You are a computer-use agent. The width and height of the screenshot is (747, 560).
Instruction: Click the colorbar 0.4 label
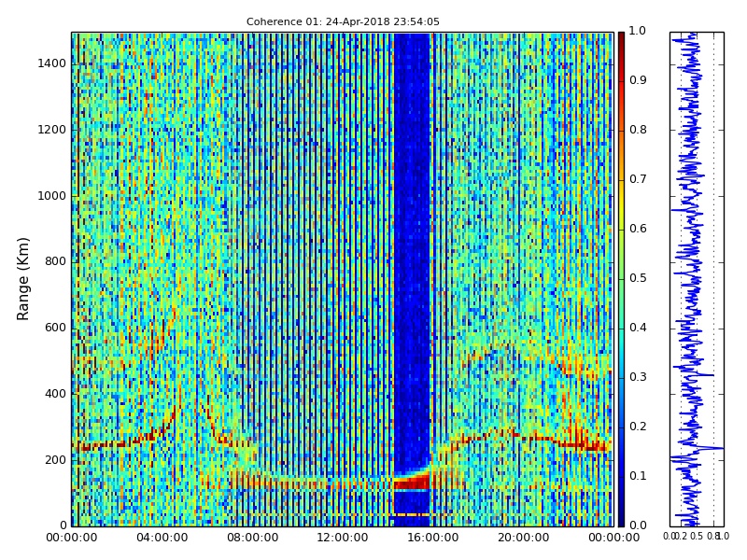[x=638, y=328]
